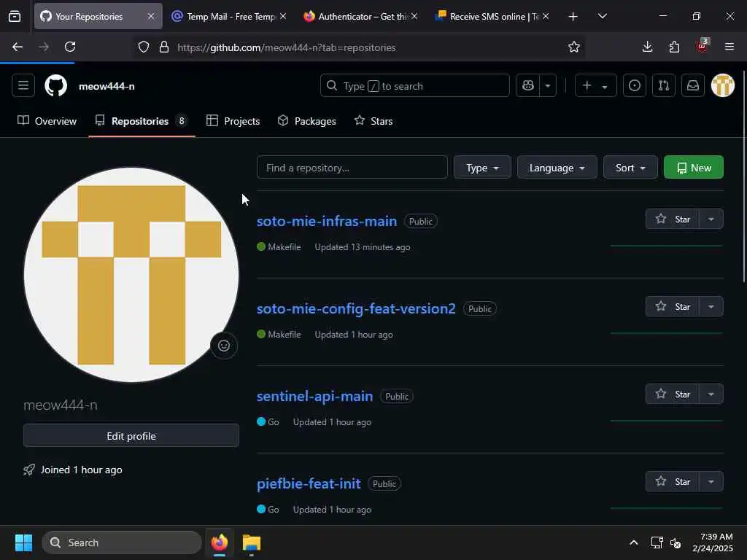Open the red extension with badge 3
747x560 pixels.
click(x=703, y=46)
